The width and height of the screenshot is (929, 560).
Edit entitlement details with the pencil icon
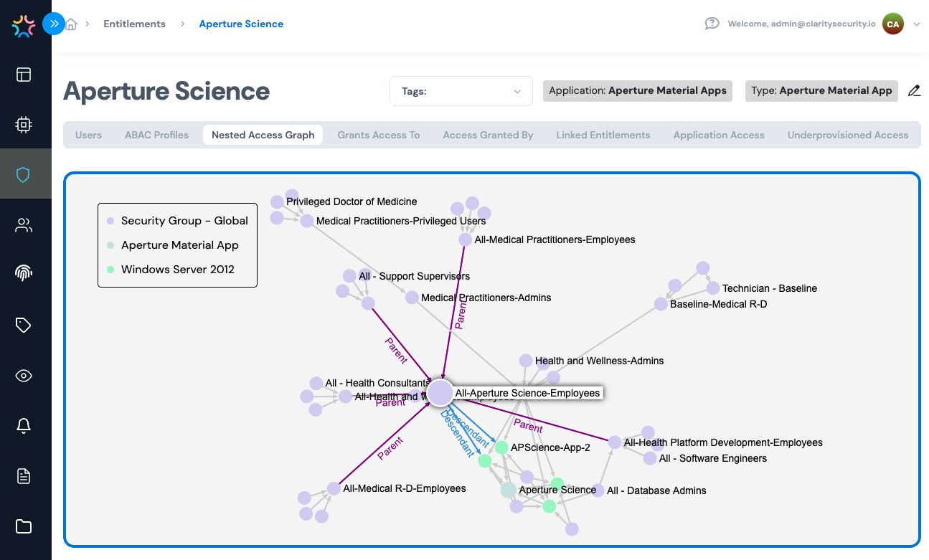[x=914, y=90]
